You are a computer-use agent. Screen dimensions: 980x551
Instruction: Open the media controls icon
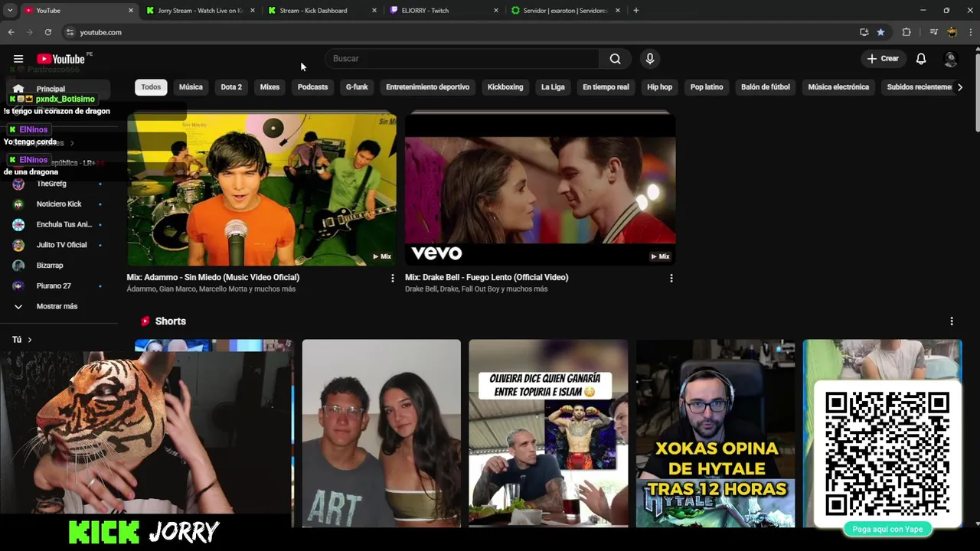933,32
